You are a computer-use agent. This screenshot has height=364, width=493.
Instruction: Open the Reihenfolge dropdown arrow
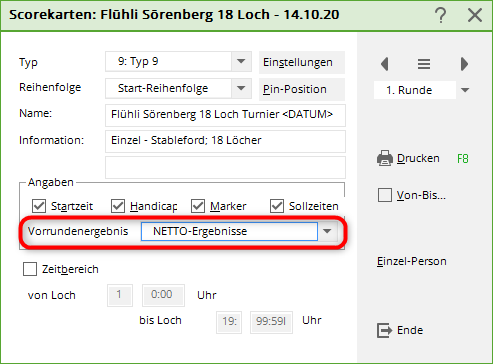241,88
